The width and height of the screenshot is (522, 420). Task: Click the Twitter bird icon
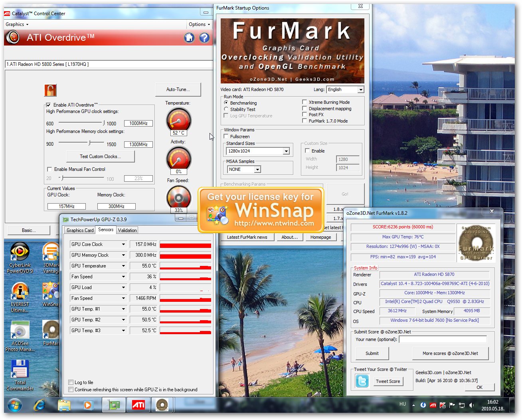pos(362,381)
